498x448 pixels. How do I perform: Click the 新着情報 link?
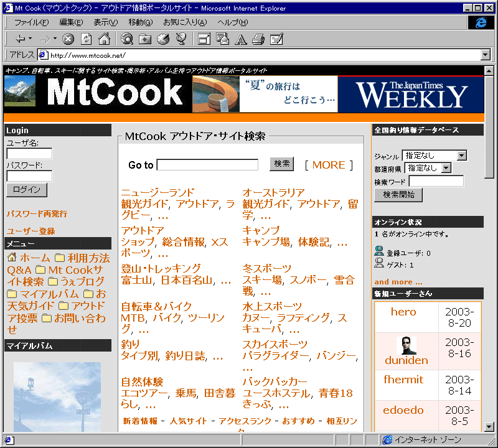pyautogui.click(x=140, y=421)
